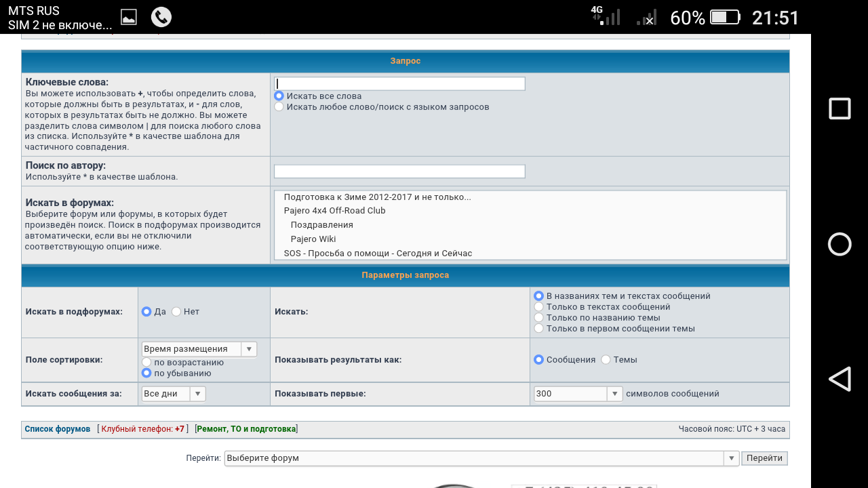
Task: Select 'Pajero Wiki' in forum list
Action: pos(313,239)
